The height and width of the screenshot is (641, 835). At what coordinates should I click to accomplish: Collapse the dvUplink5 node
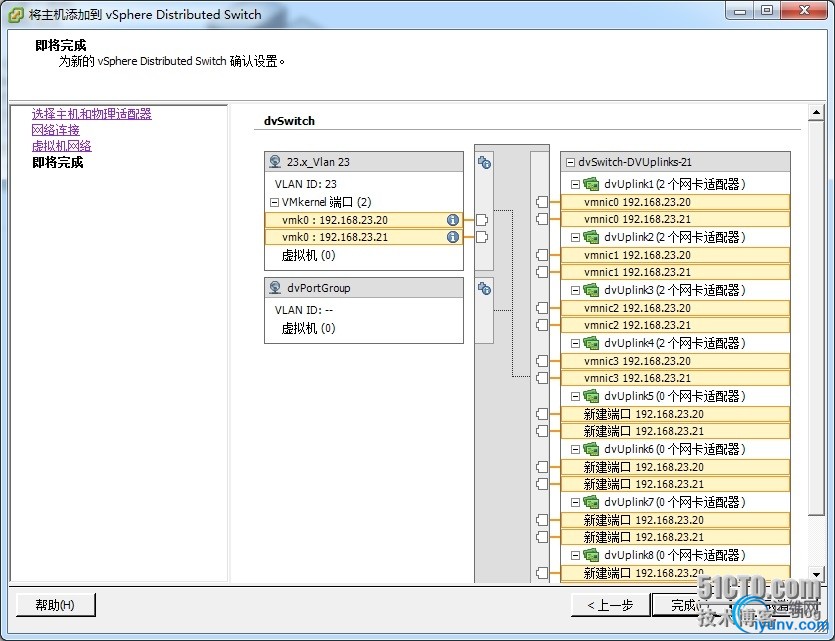(x=575, y=396)
